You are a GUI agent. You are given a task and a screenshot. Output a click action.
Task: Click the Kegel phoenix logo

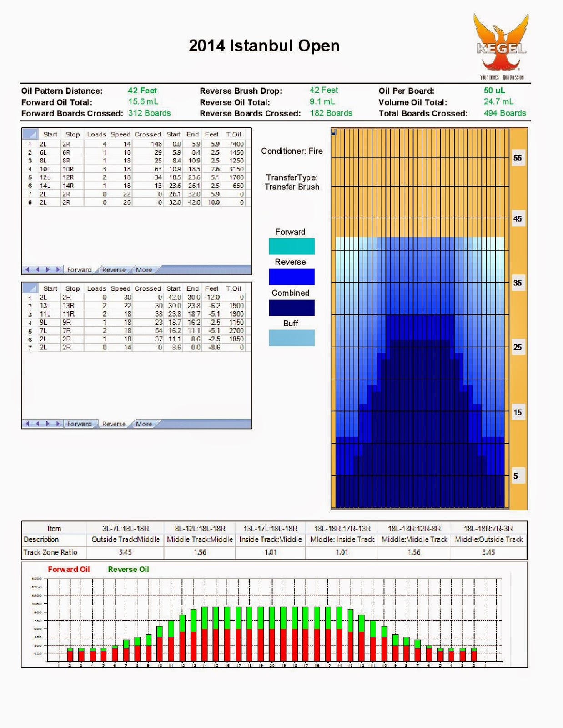pyautogui.click(x=501, y=46)
